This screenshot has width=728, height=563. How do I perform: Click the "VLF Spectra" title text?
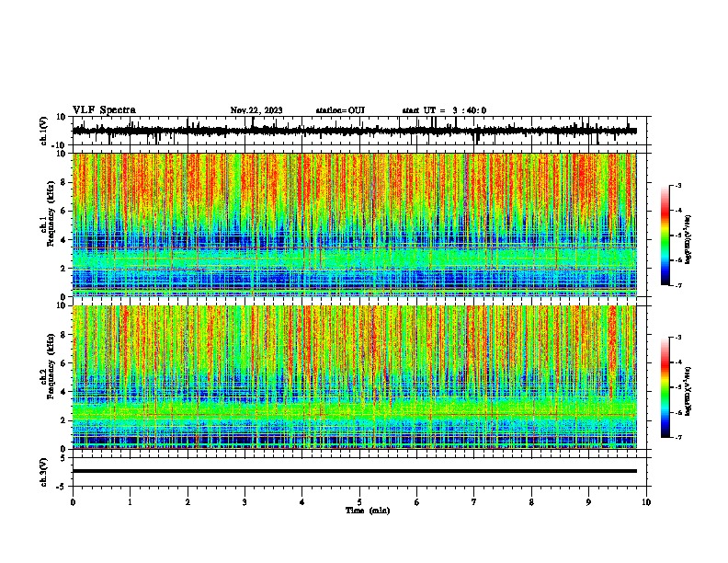click(104, 110)
